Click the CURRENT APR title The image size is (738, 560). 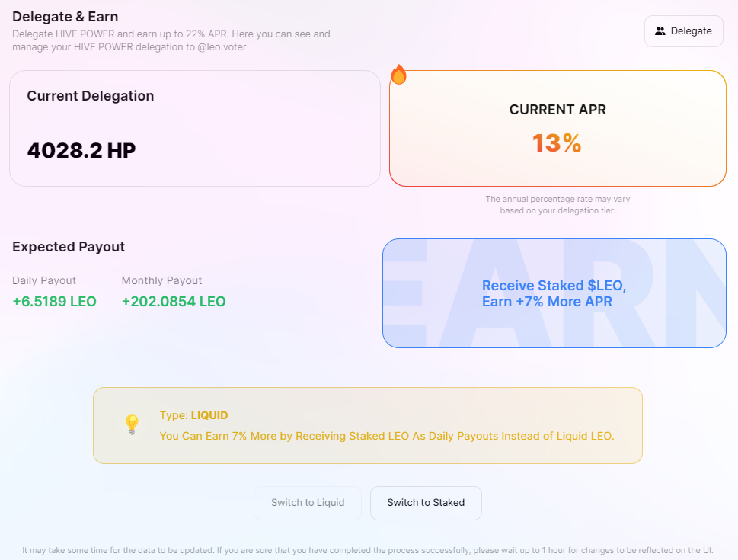tap(557, 110)
